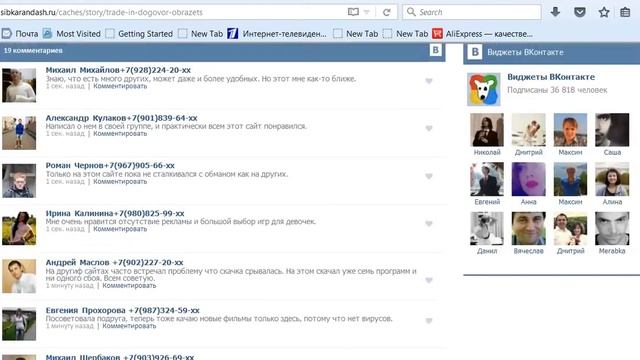Bookmark this page with star icon
Image resolution: width=640 pixels, height=360 pixels.
click(x=604, y=12)
